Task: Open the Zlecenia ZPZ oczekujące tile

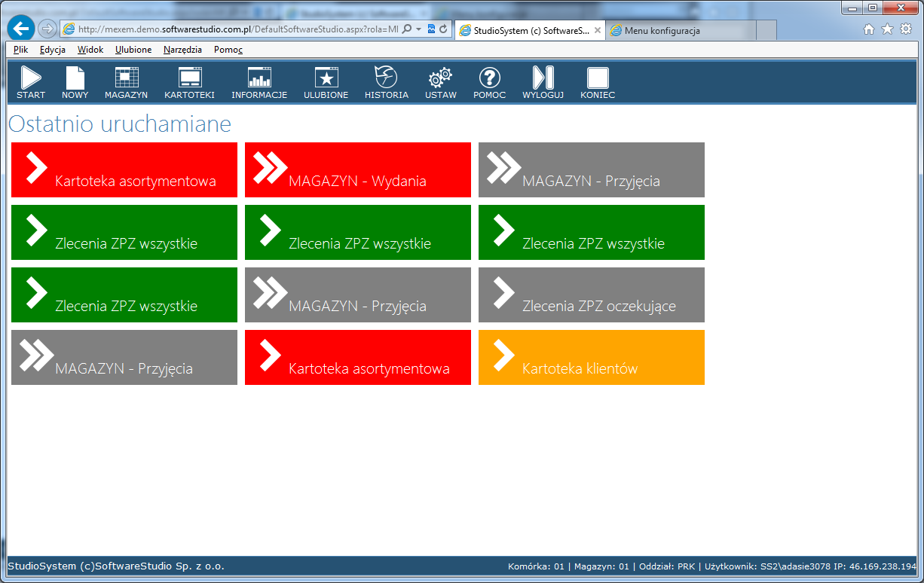Action: (592, 295)
